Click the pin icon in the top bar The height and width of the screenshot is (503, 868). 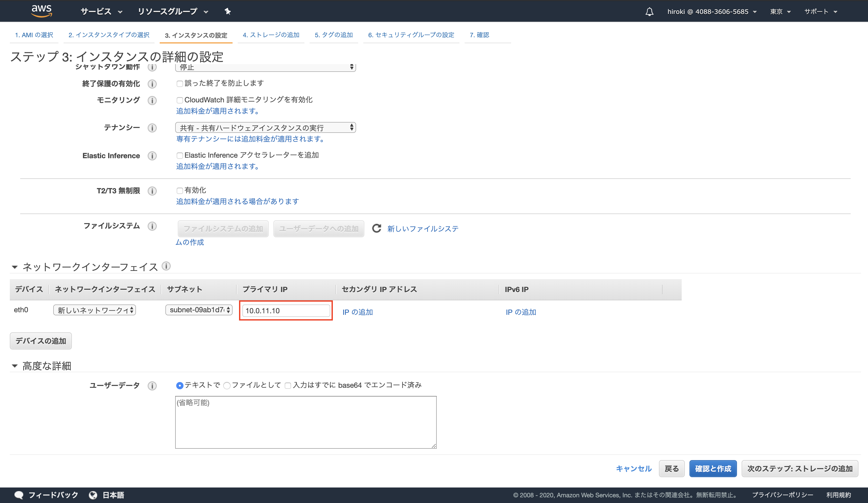[228, 11]
